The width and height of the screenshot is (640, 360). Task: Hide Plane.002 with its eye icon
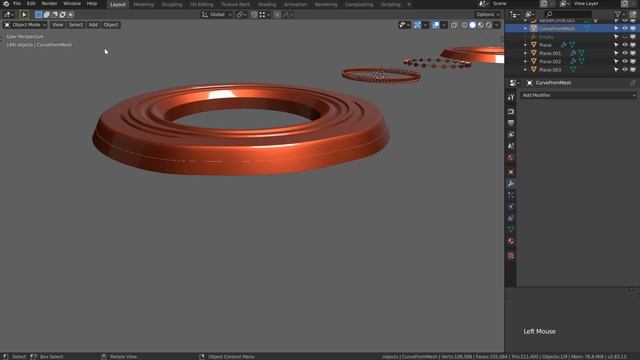pos(624,61)
